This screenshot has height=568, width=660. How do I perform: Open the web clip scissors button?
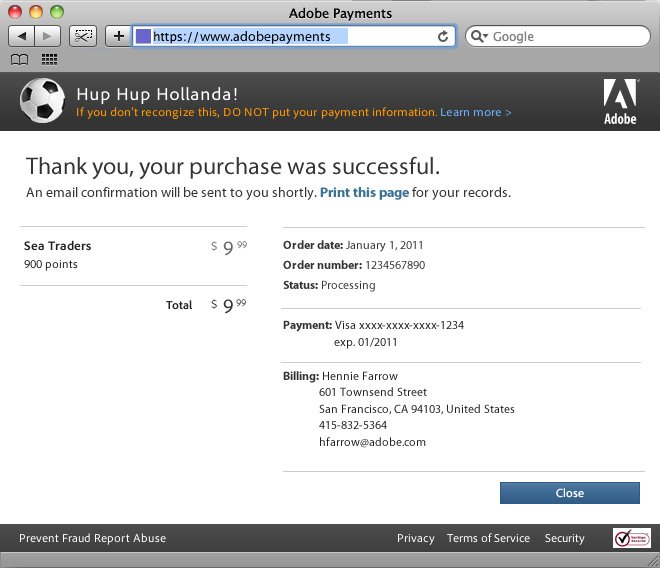pos(83,36)
